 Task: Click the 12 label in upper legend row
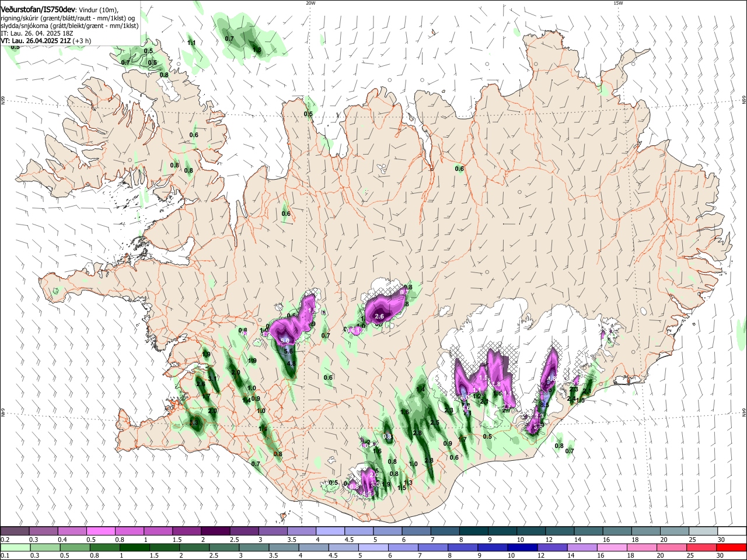pyautogui.click(x=549, y=539)
